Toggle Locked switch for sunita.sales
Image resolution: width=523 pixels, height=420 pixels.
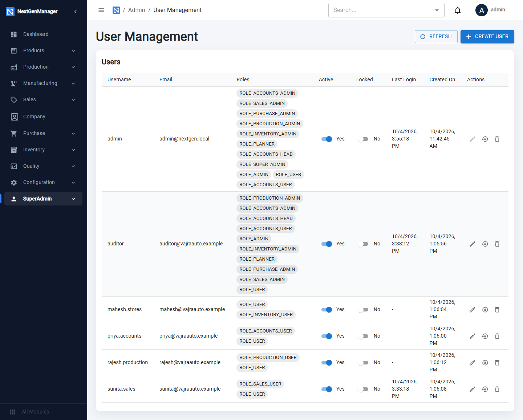pos(363,389)
